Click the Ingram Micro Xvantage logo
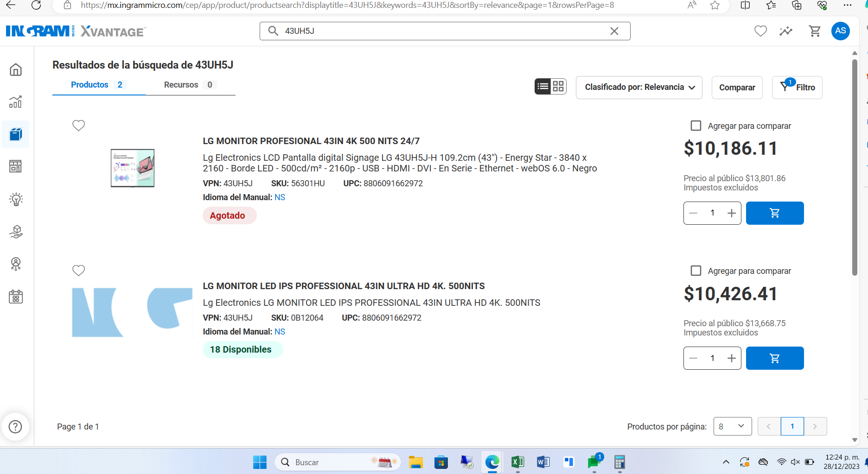 [x=76, y=31]
